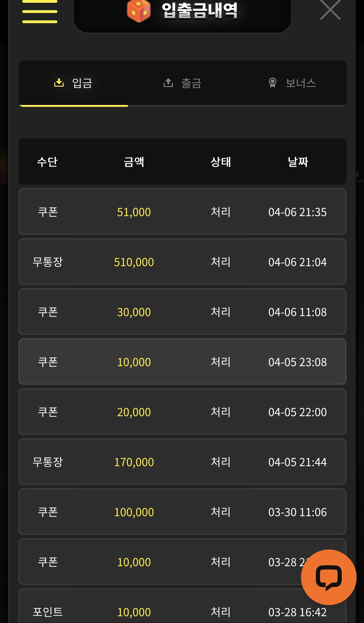The image size is (364, 623).
Task: Click the 상태 column header
Action: (x=220, y=162)
